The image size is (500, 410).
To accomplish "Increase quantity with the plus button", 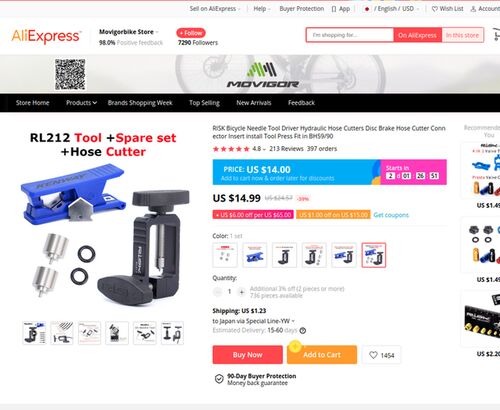I will point(242,292).
